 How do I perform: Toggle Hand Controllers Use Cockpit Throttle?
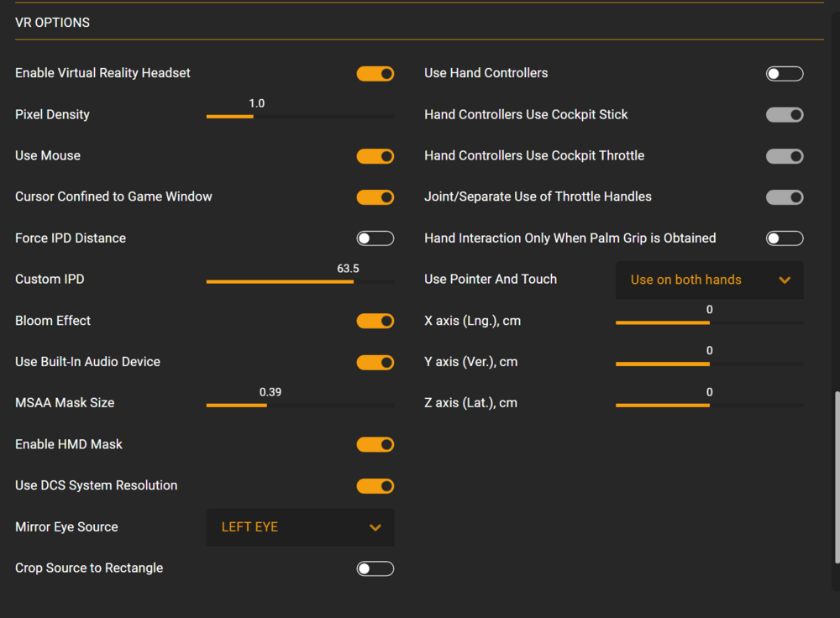click(x=785, y=156)
